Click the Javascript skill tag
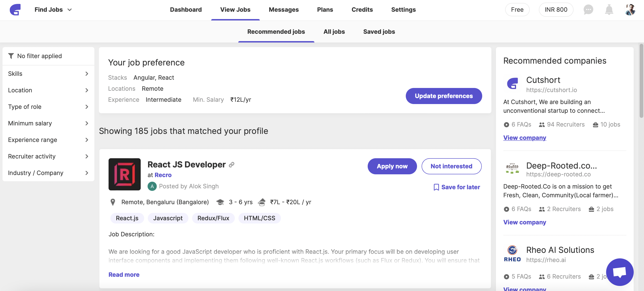This screenshot has width=644, height=291. (168, 218)
